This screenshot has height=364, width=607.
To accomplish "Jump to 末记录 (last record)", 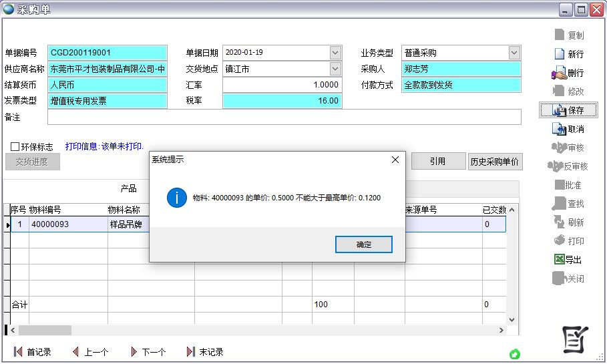I will coord(204,352).
